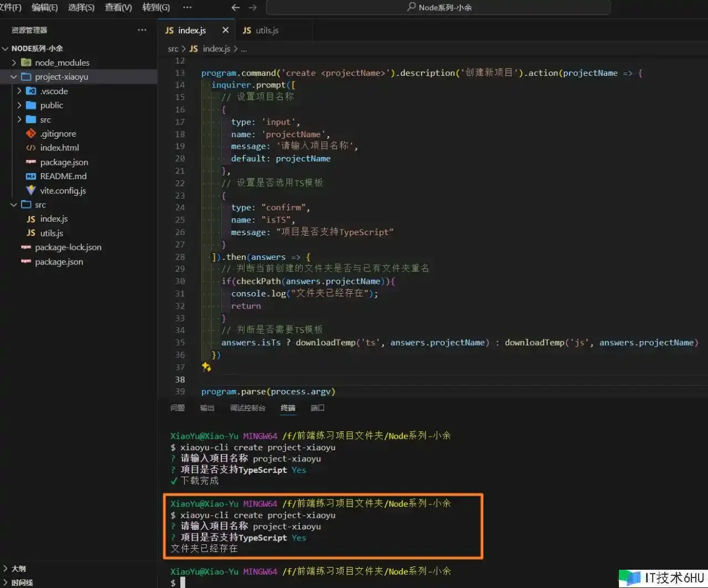The image size is (708, 588).
Task: Click the Node系列-小余 search box
Action: [x=438, y=8]
